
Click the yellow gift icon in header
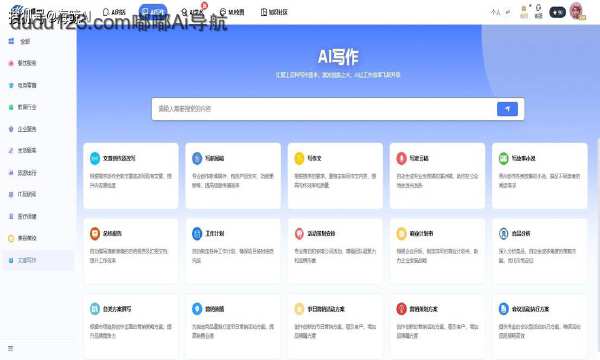(x=524, y=11)
